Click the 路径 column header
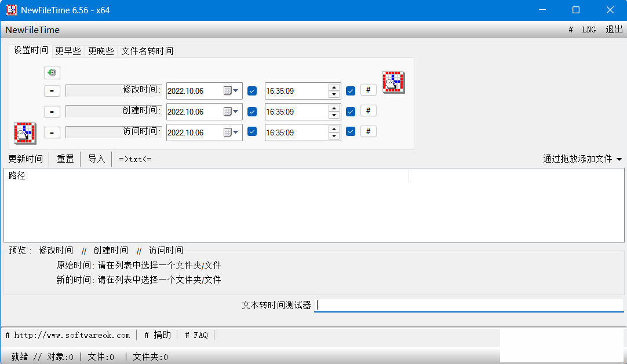 [x=206, y=175]
